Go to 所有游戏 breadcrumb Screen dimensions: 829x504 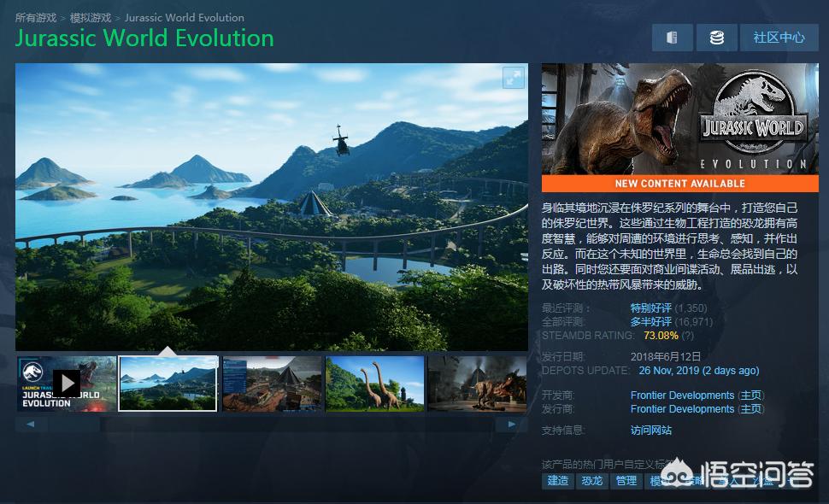[35, 17]
